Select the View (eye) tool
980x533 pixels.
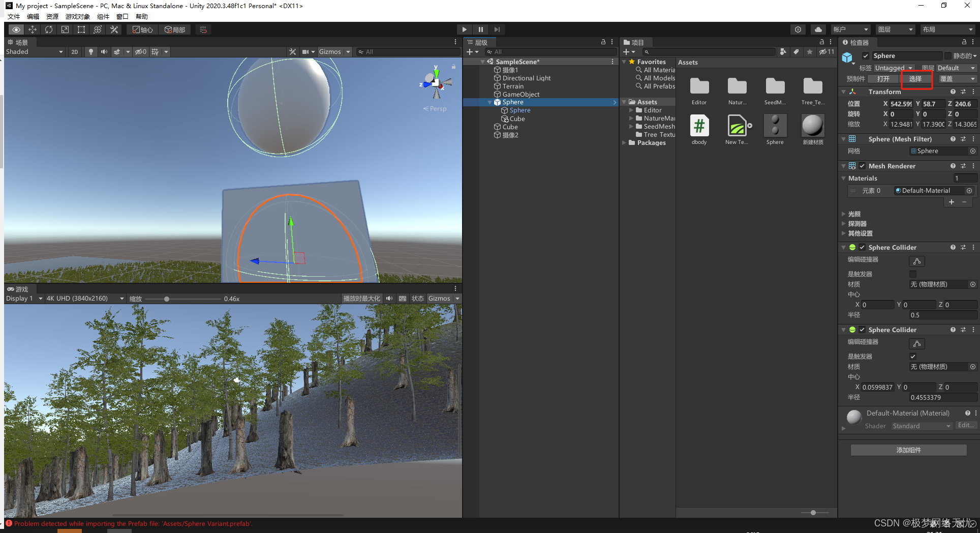pos(16,29)
